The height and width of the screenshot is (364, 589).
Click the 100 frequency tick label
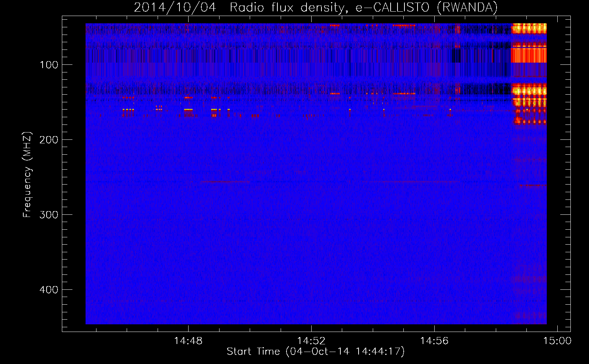49,65
